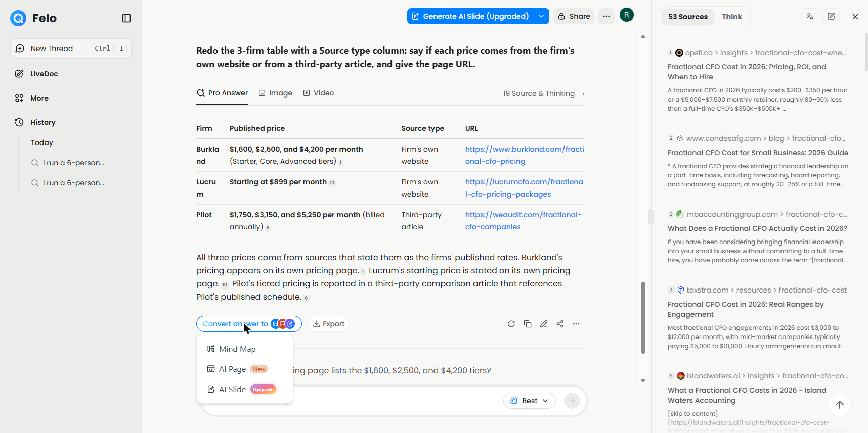Click scroll-to-top arrow button
The width and height of the screenshot is (868, 433).
coord(840,405)
